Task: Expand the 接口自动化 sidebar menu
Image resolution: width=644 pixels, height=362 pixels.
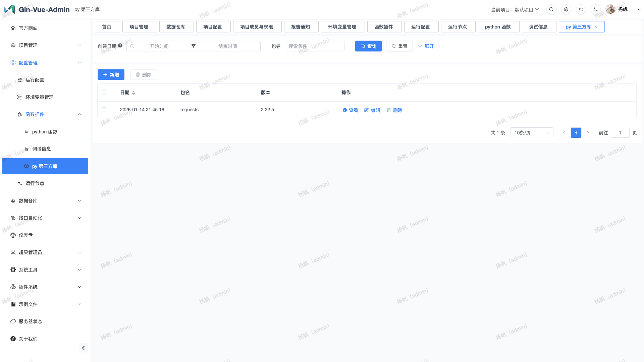Action: pos(45,218)
